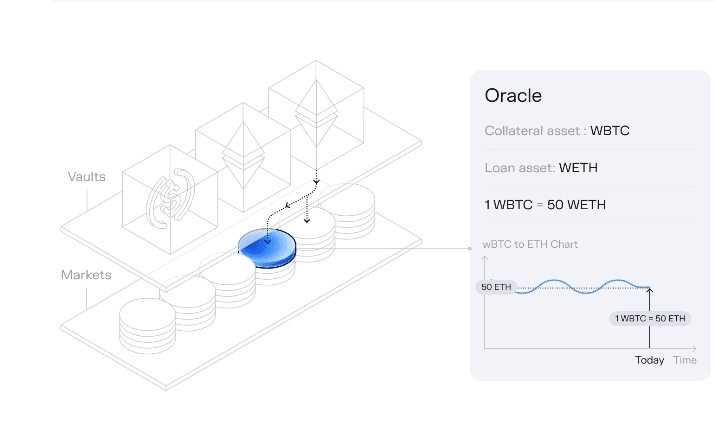Select the Collateral asset WBTC row
Screen dimensions: 715x439
coord(557,131)
